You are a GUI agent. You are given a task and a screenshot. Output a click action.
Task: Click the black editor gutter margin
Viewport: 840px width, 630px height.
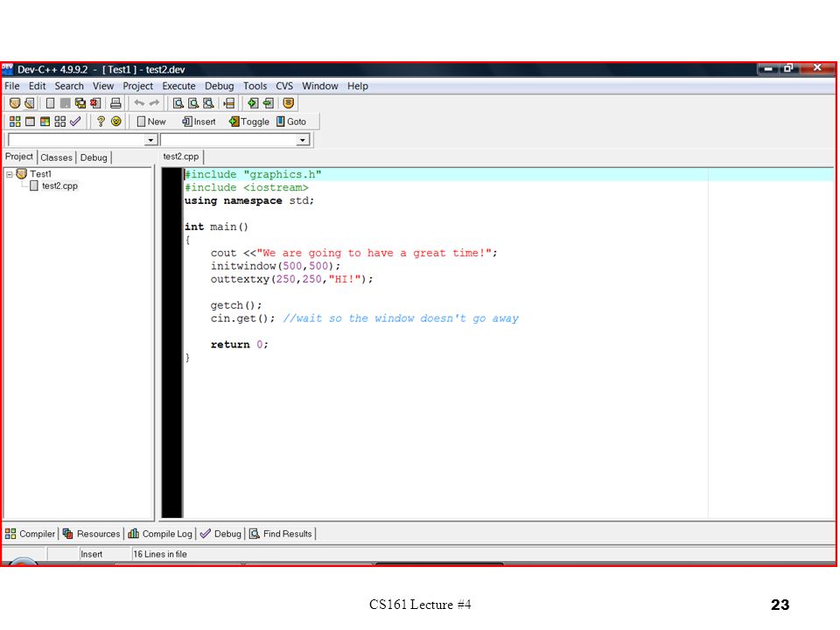172,343
